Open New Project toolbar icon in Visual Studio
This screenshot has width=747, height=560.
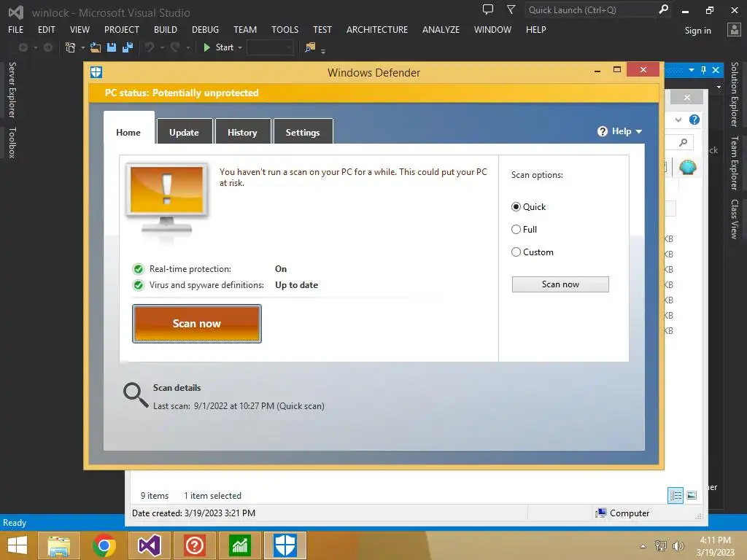71,47
